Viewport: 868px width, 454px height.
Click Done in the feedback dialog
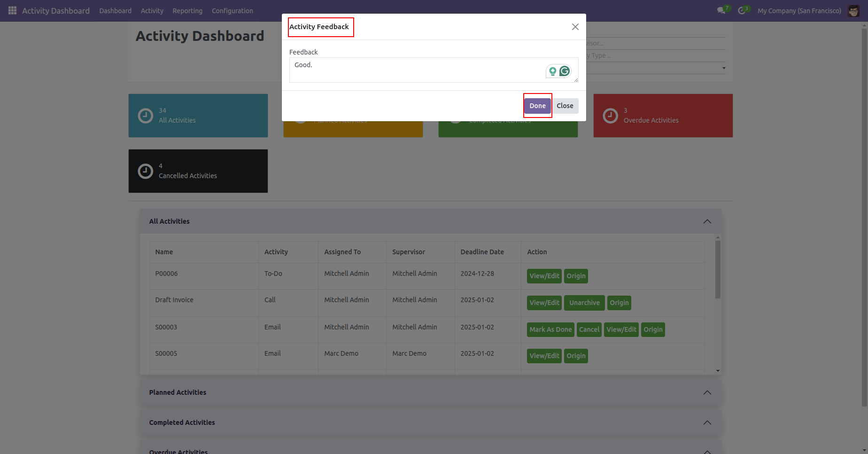coord(537,106)
